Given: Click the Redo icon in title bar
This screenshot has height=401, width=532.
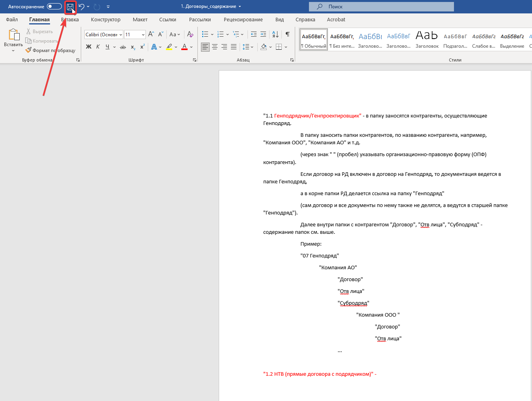Looking at the screenshot, I should pyautogui.click(x=97, y=7).
